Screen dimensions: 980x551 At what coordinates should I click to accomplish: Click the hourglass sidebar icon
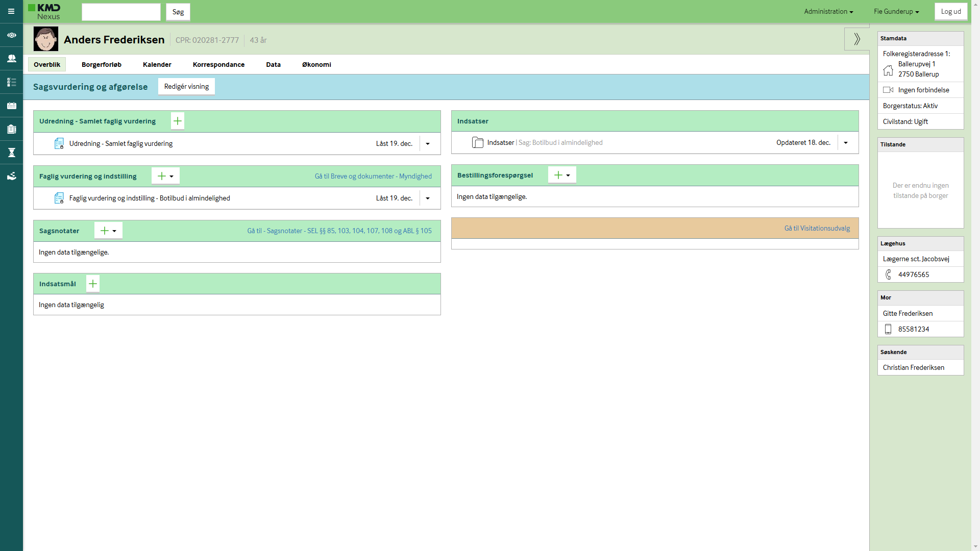click(11, 153)
